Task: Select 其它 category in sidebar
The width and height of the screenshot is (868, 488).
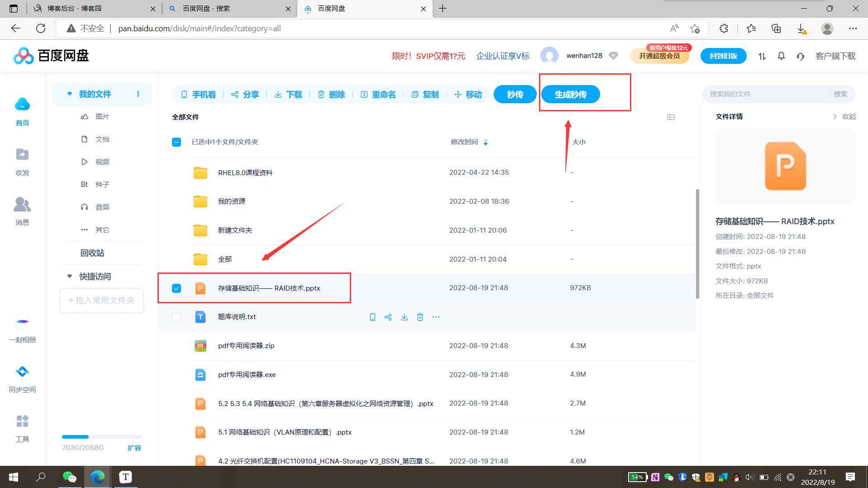Action: [x=95, y=230]
